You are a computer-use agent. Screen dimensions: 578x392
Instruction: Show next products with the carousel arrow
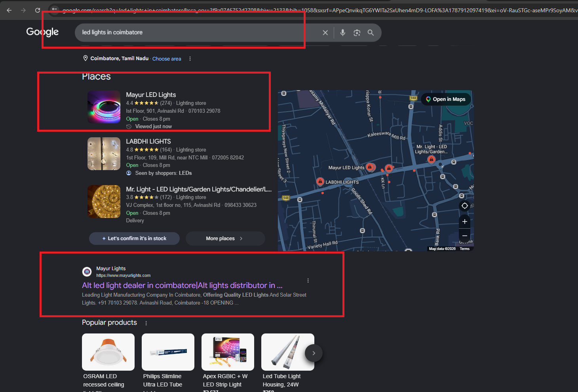pyautogui.click(x=314, y=353)
